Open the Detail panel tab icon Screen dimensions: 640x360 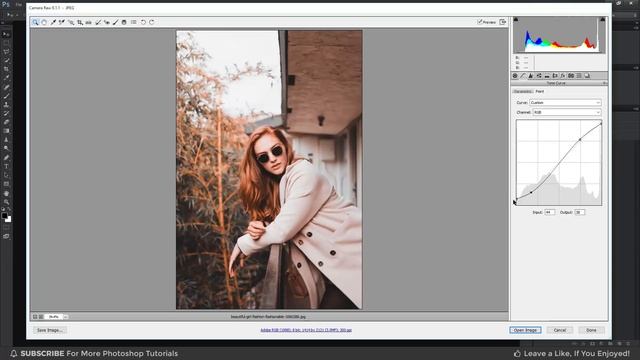(x=531, y=76)
